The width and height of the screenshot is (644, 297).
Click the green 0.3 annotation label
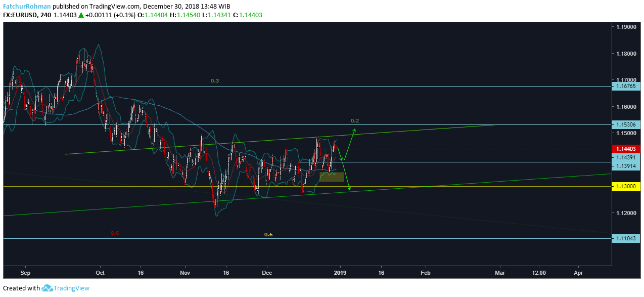pyautogui.click(x=215, y=81)
